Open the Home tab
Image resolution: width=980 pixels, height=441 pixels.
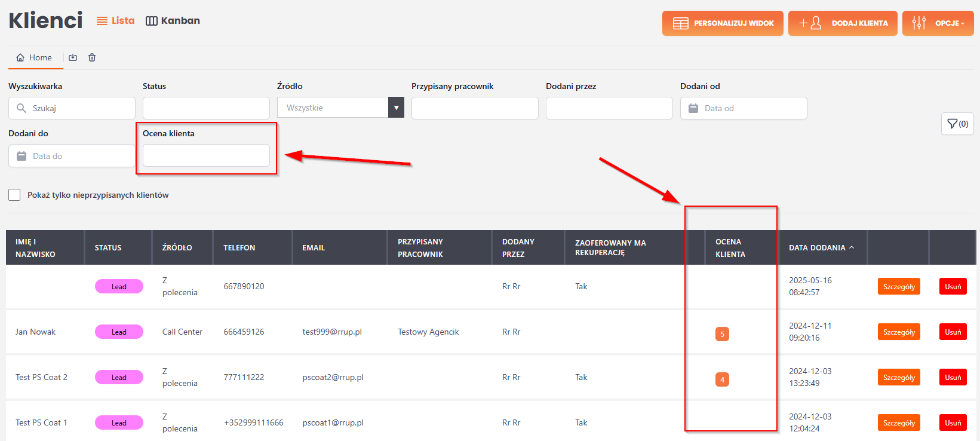pyautogui.click(x=35, y=57)
